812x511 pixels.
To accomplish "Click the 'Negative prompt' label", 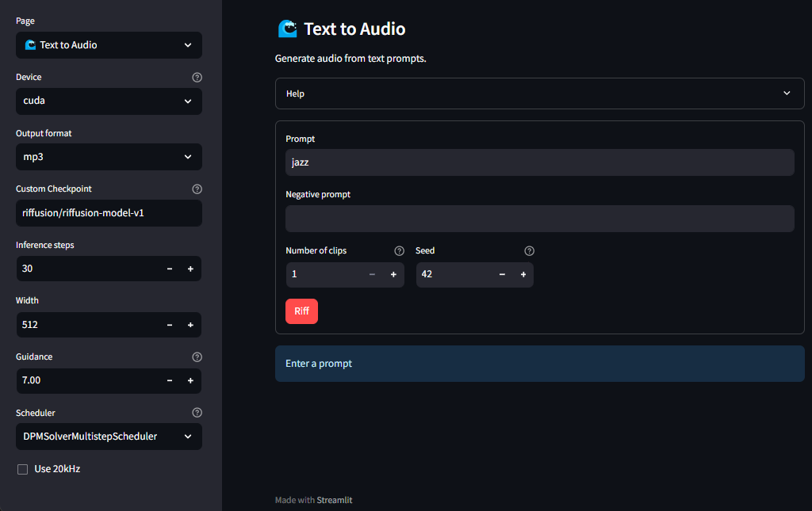I will [x=318, y=194].
